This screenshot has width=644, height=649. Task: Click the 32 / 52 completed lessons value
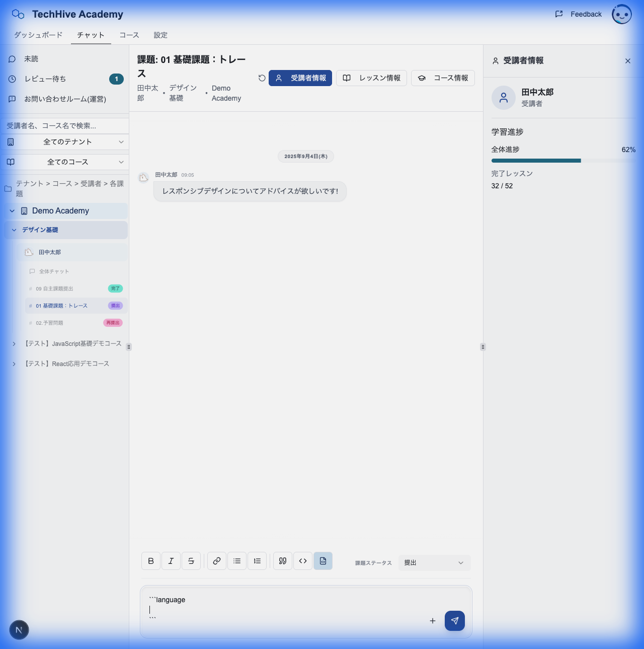(502, 186)
